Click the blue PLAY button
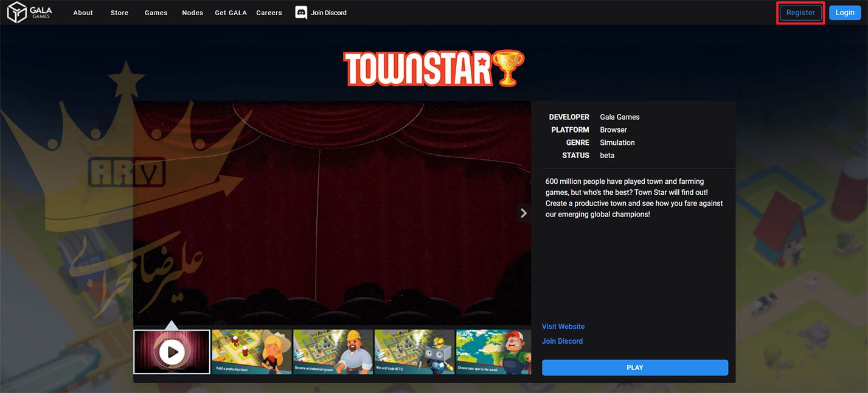868x393 pixels. [x=634, y=367]
